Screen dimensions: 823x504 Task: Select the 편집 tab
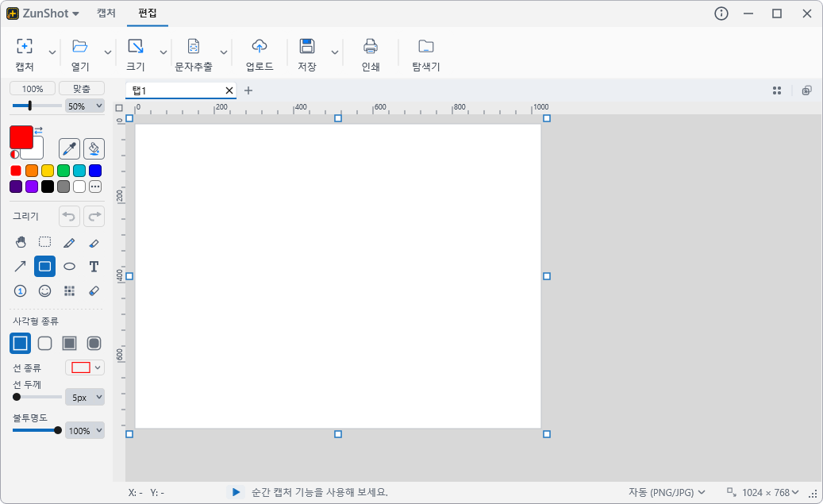148,13
